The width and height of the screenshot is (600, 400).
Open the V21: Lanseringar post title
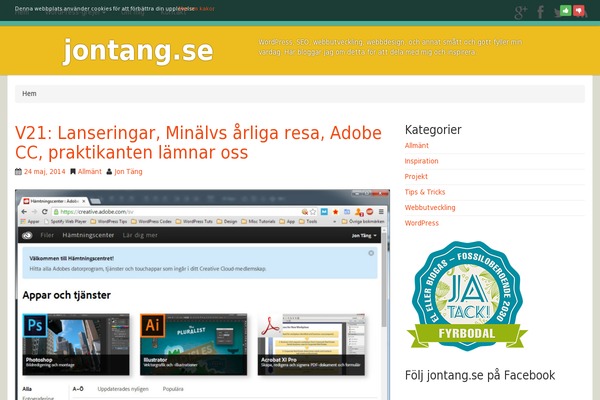click(x=198, y=142)
